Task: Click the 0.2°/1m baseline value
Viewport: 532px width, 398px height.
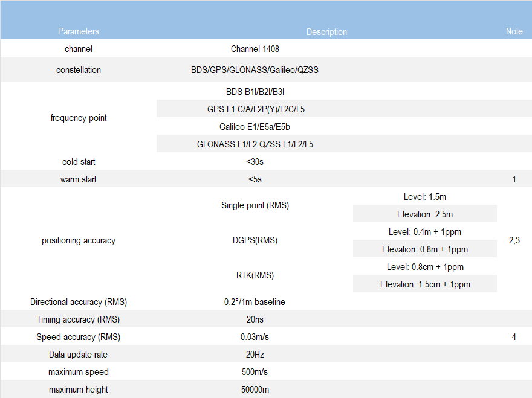Action: 255,302
